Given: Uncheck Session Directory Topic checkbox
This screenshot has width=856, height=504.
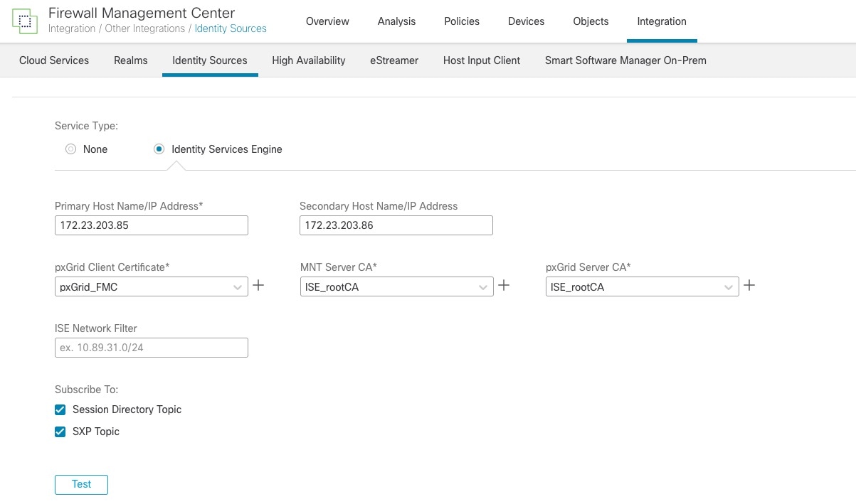Looking at the screenshot, I should pos(60,410).
